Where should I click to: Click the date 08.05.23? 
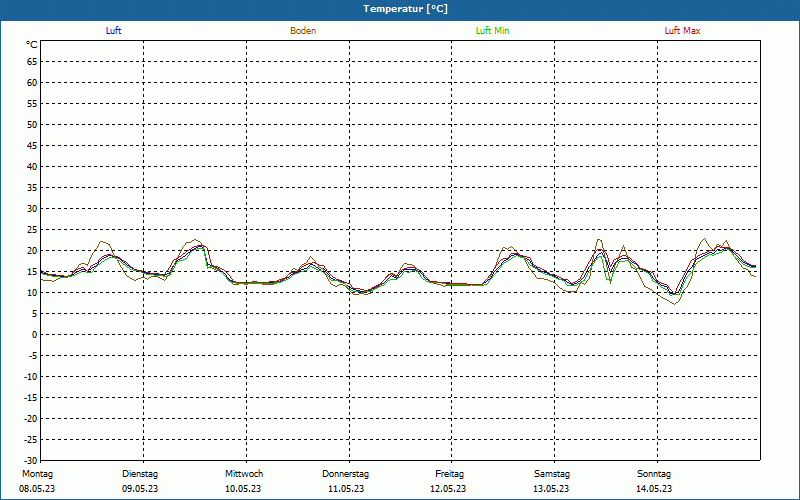pos(37,489)
